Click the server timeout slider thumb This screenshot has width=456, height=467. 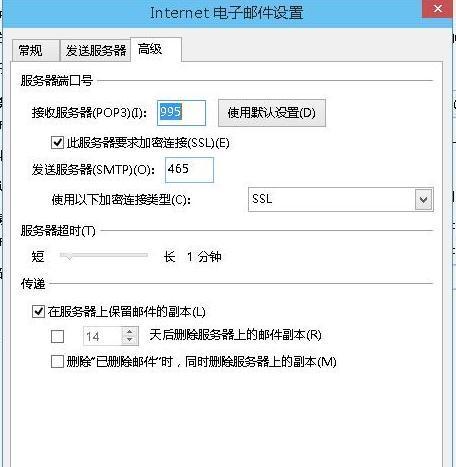69,256
